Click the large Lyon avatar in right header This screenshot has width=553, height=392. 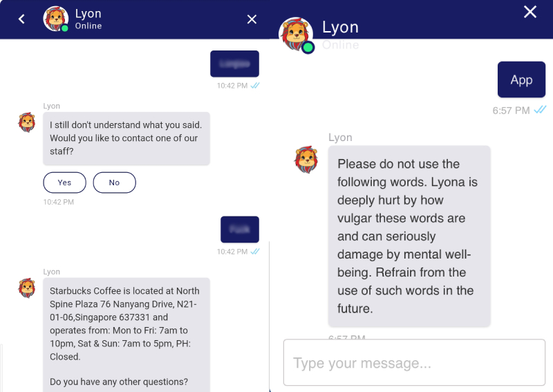(x=296, y=34)
